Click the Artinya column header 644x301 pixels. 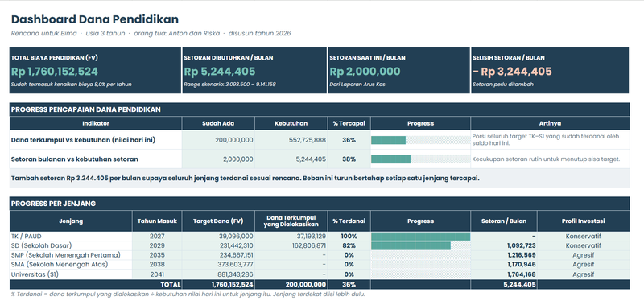point(550,123)
